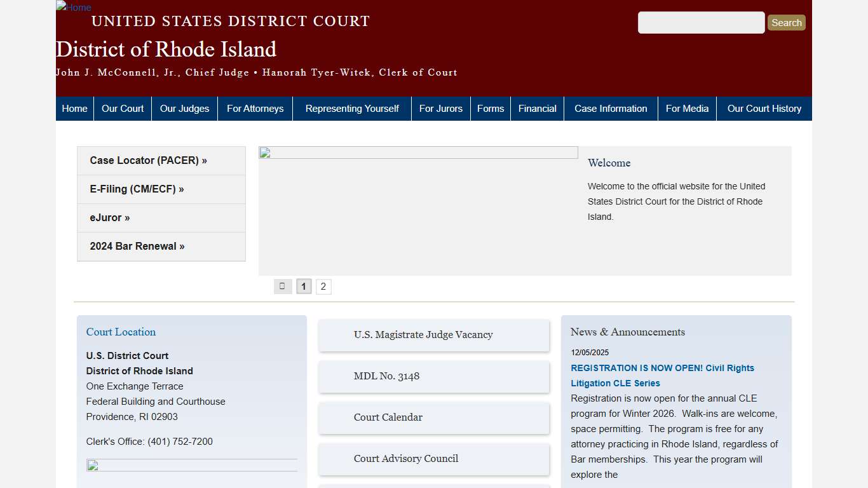Select slide 1 in the carousel pager
The height and width of the screenshot is (488, 868).
[304, 287]
